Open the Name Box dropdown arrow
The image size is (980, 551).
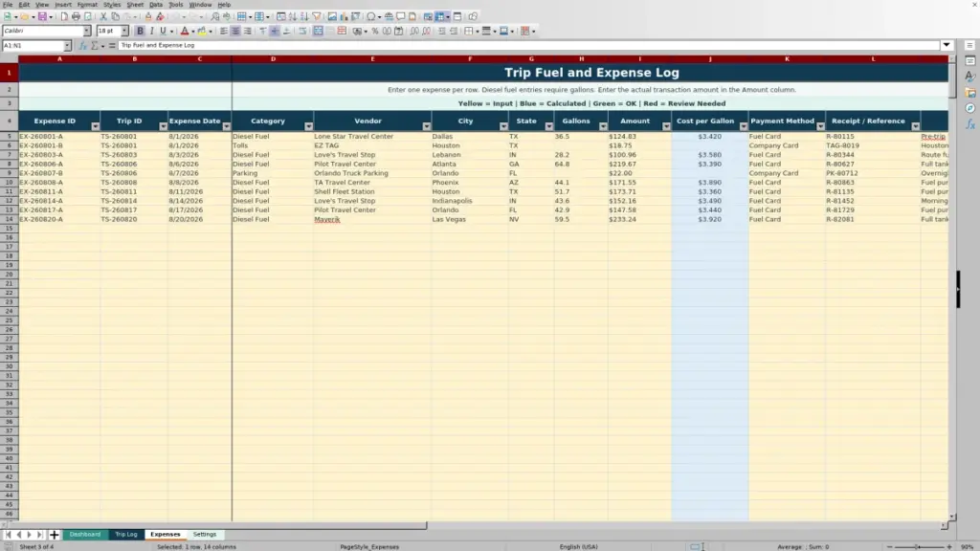(67, 46)
